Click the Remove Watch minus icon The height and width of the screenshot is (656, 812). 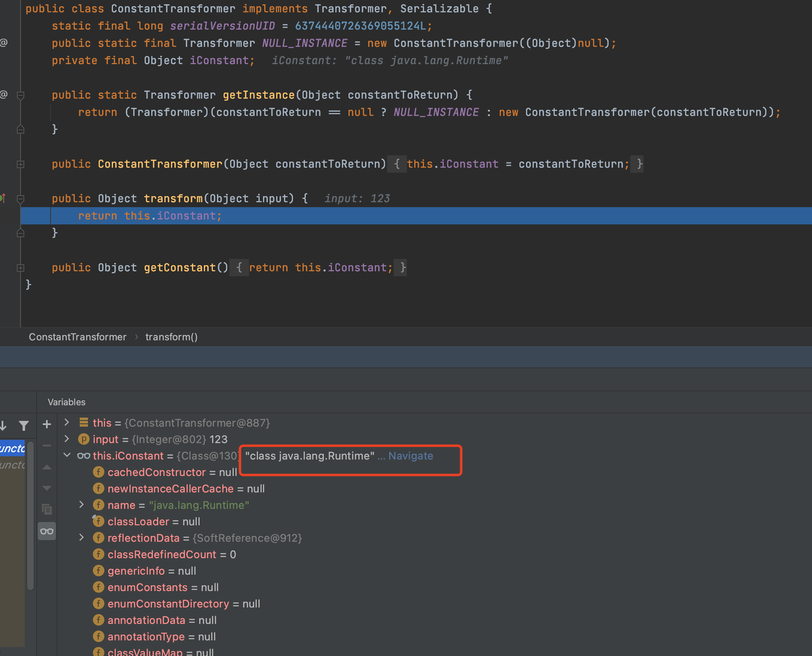tap(47, 446)
